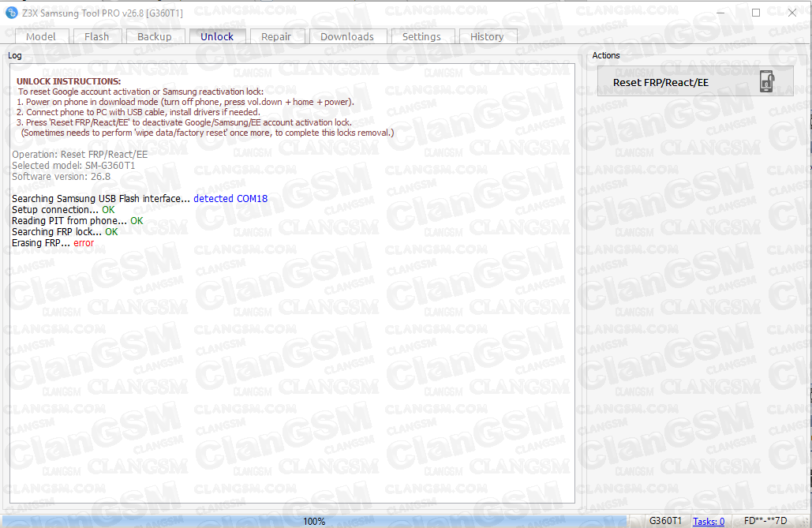Open the Downloads tab
812x528 pixels.
tap(347, 36)
